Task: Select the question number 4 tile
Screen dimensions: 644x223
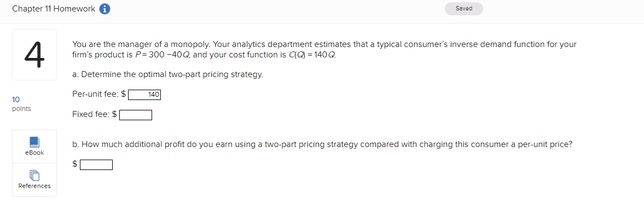Action: 34,55
